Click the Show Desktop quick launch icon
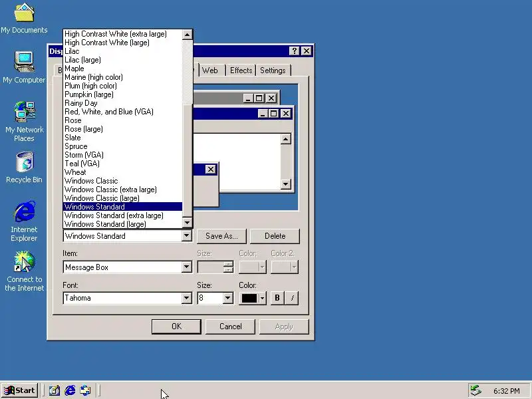 [55, 390]
